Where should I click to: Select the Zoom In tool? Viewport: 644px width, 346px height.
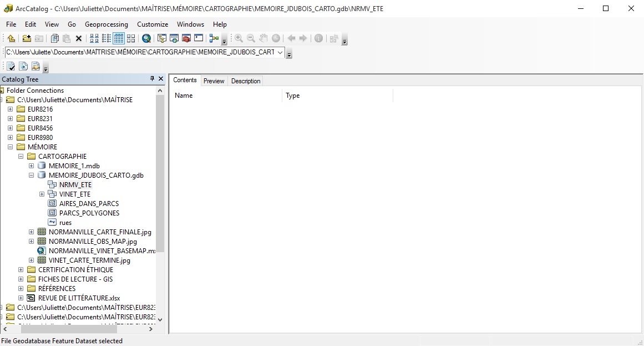(239, 38)
